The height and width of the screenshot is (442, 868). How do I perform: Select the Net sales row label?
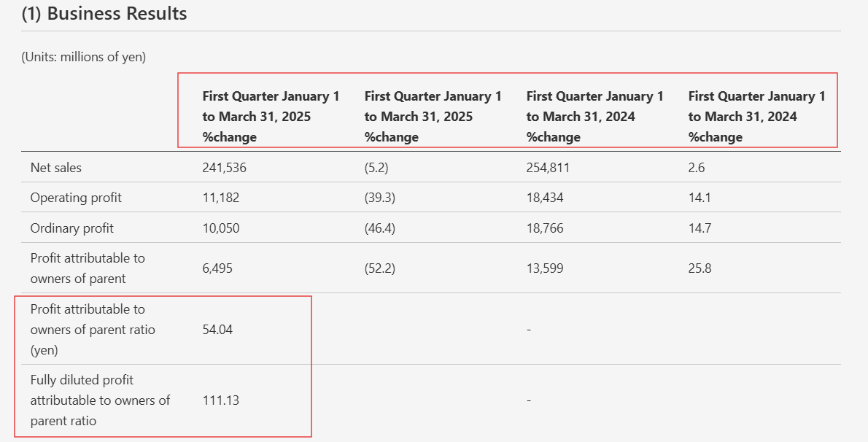click(x=56, y=167)
